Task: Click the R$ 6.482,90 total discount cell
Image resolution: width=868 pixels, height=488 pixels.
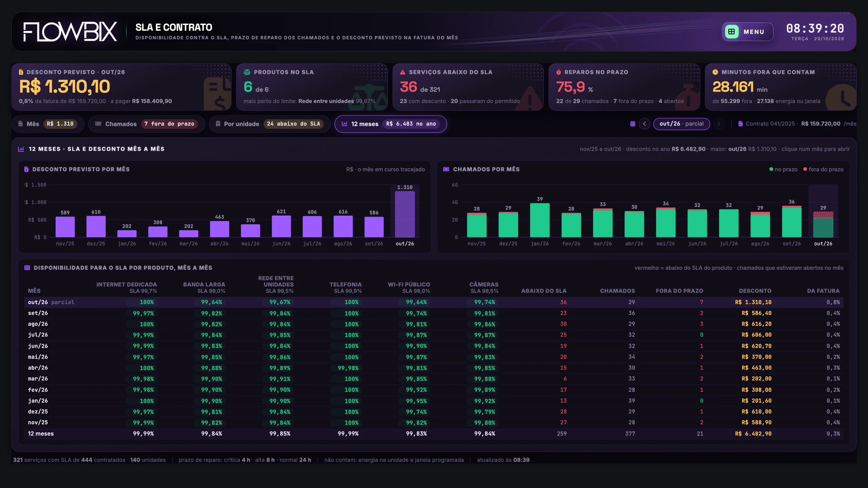Action: click(753, 433)
